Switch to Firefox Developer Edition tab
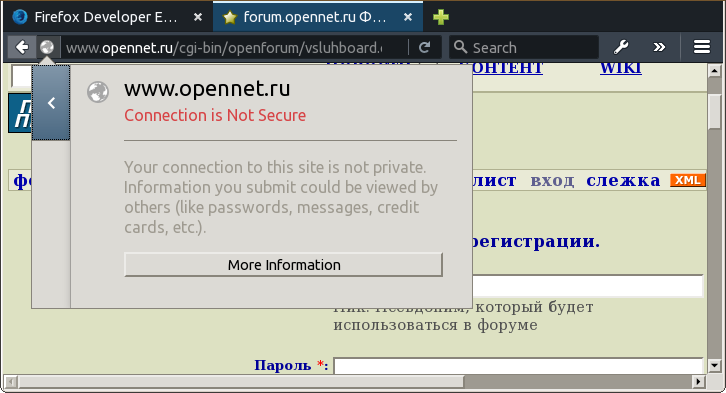The width and height of the screenshot is (726, 393). point(107,17)
